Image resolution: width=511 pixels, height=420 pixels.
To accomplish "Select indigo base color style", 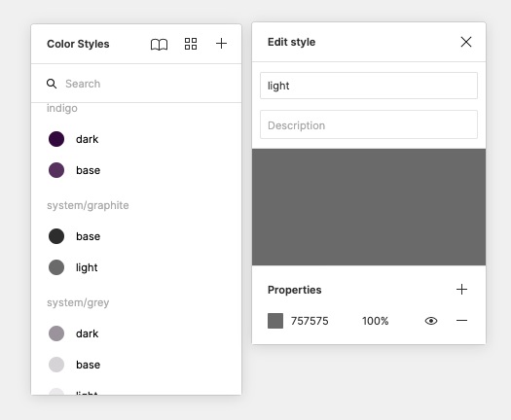I will (136, 170).
